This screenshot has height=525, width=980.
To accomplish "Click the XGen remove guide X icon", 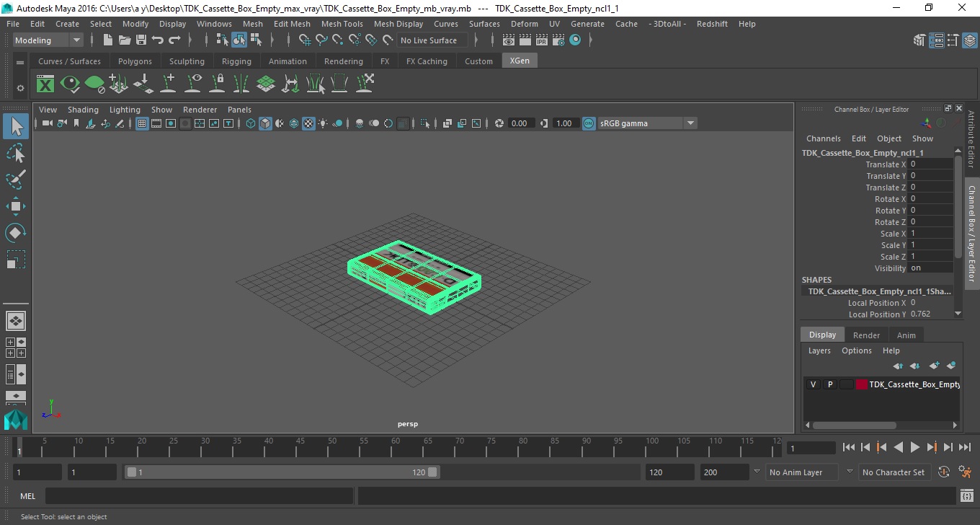I will pyautogui.click(x=364, y=84).
